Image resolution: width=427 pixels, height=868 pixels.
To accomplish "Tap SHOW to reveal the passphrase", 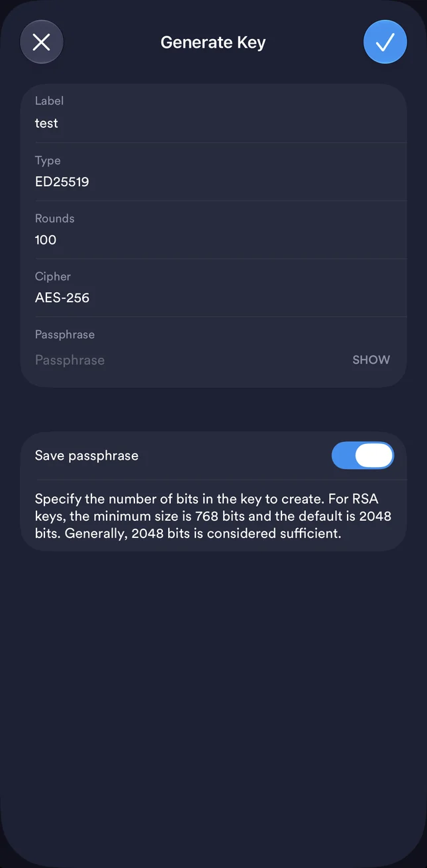I will coord(371,360).
